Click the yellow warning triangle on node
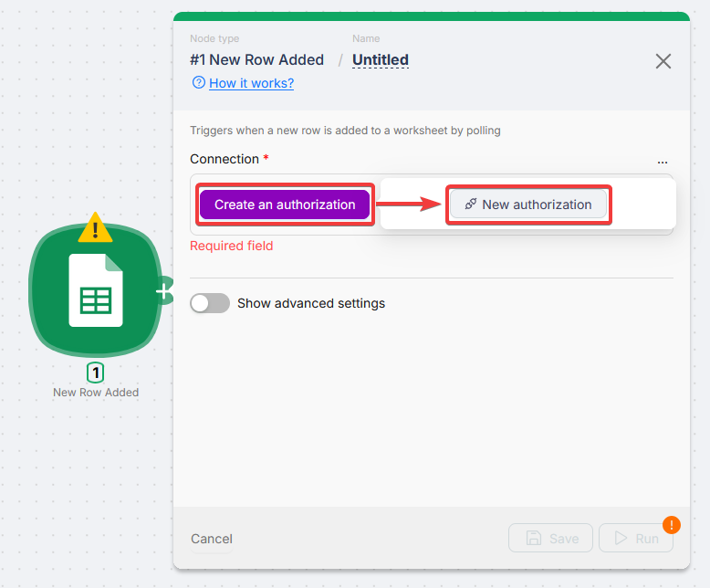Image resolution: width=710 pixels, height=588 pixels. 95,227
